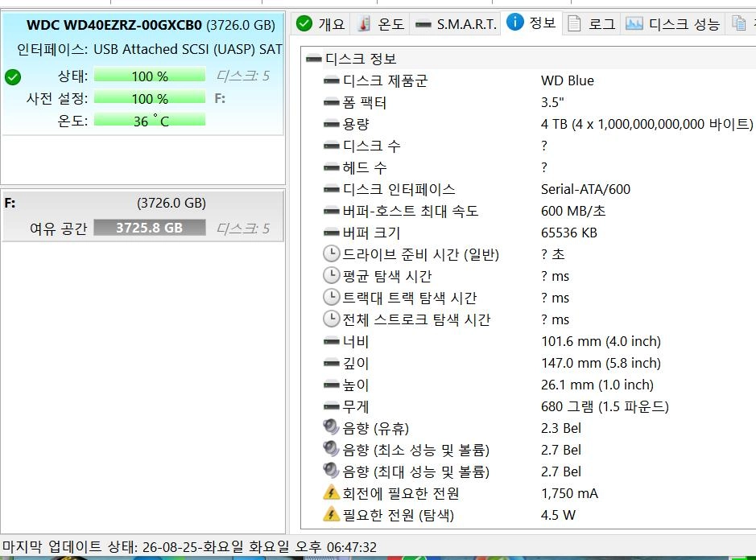Click the drive icon next to 디스크 인터페이스
The width and height of the screenshot is (756, 560).
pyautogui.click(x=331, y=189)
